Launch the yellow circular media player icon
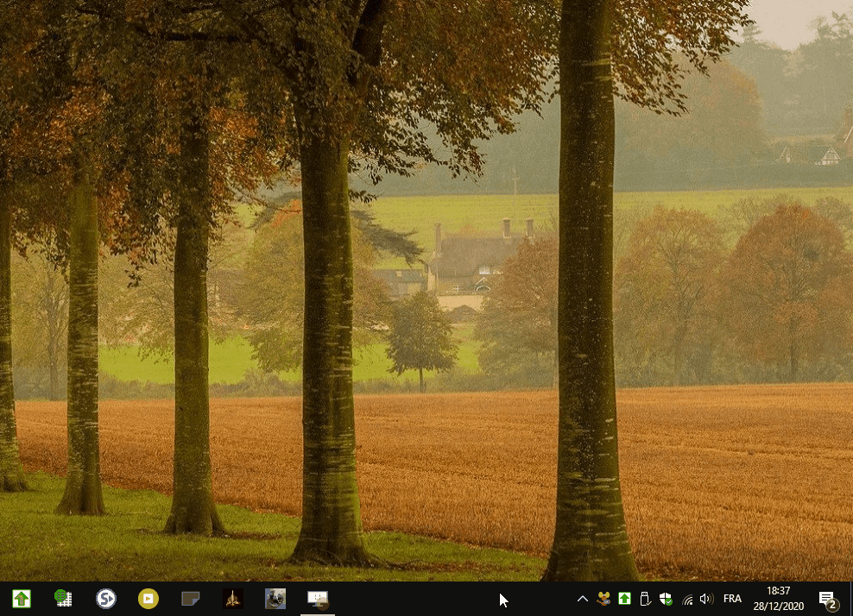The height and width of the screenshot is (616, 853). [148, 599]
